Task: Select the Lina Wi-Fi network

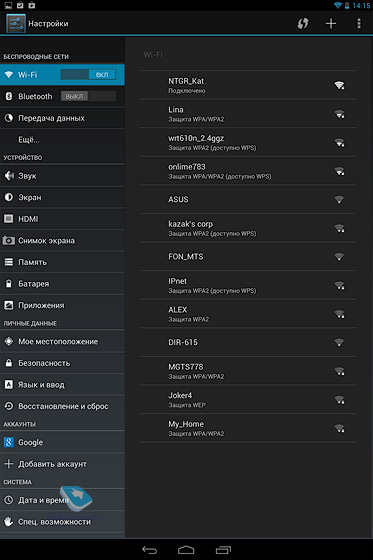Action: [248, 114]
